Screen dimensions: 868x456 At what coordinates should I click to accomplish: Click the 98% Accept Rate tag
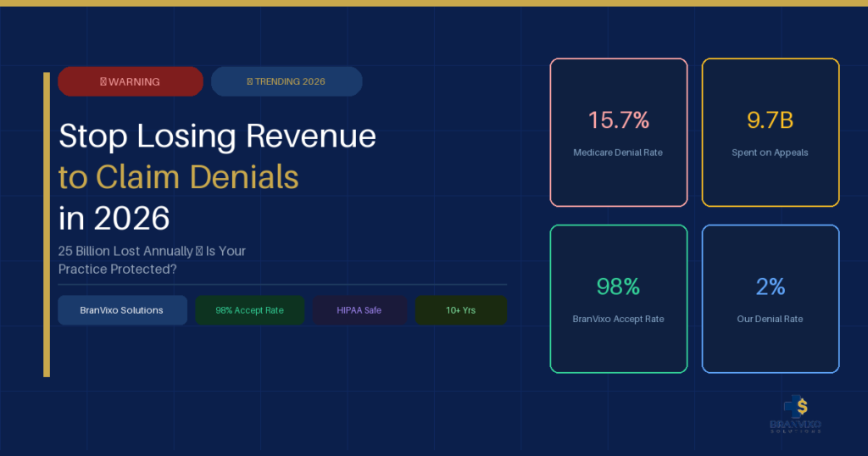(250, 310)
